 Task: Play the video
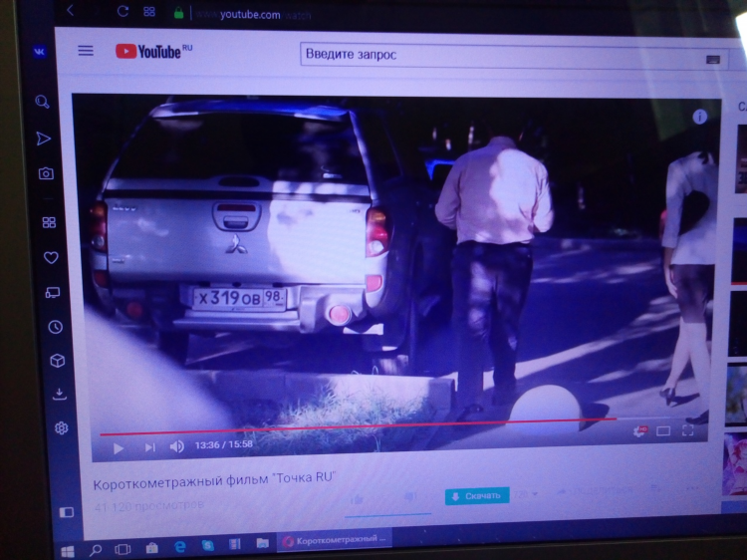[x=119, y=448]
